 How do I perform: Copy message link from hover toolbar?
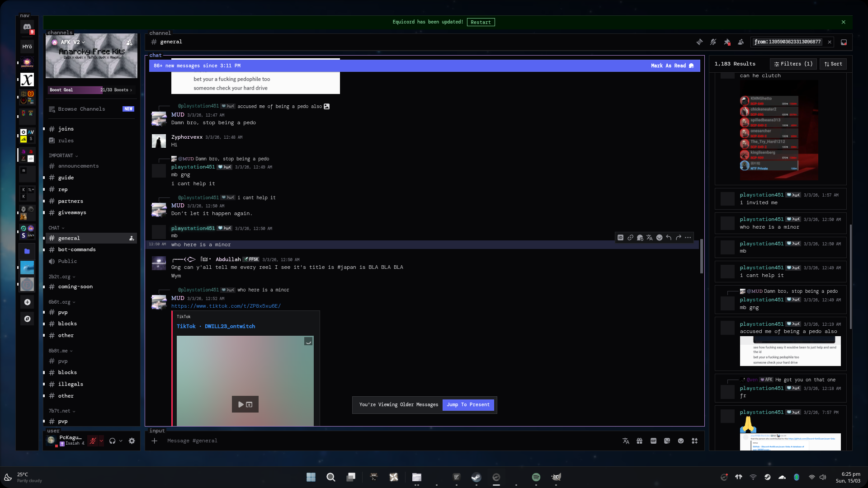point(630,238)
